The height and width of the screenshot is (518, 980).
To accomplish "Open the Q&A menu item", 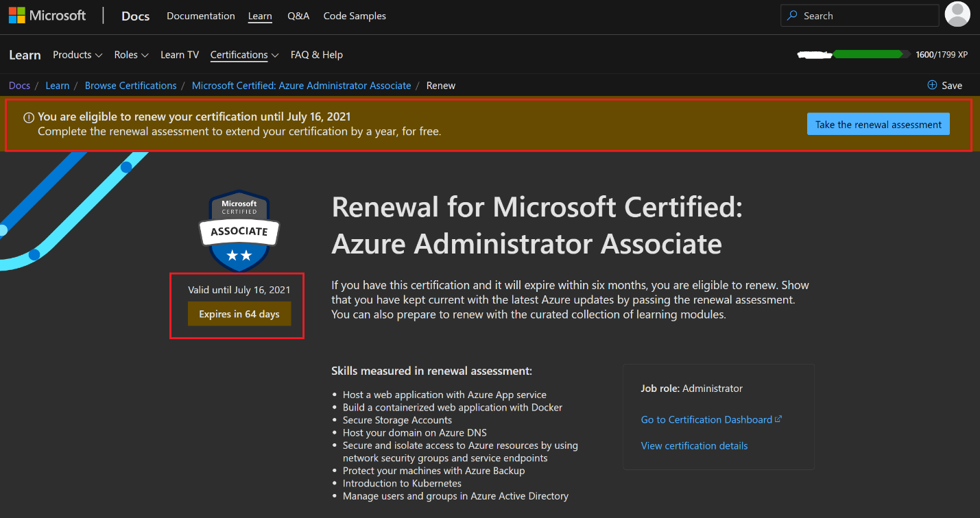I will tap(298, 16).
